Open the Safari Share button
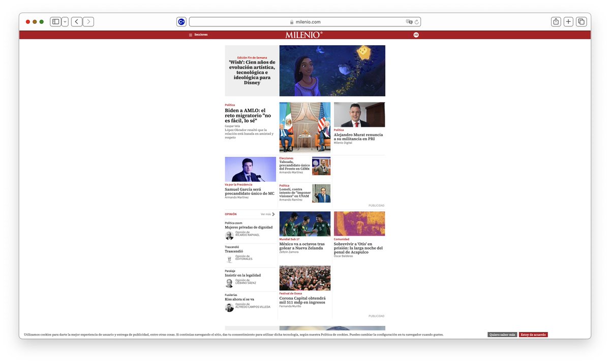Viewport: 610px width, 364px height. click(556, 22)
